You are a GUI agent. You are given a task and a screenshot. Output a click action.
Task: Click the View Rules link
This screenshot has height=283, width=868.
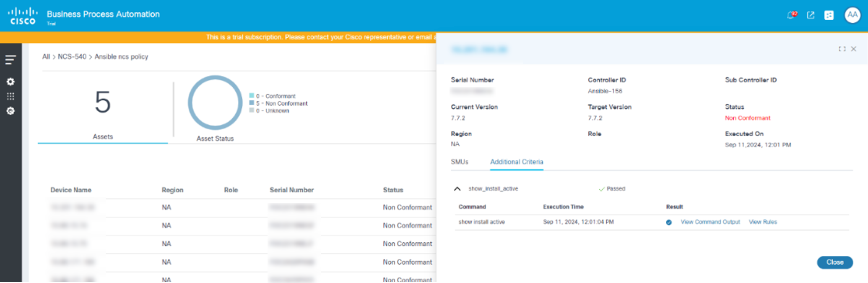click(763, 222)
